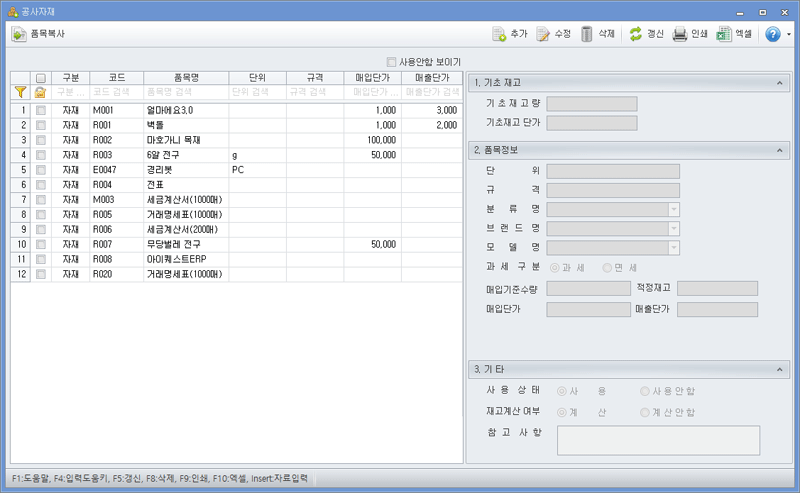Viewport: 800px width, 493px height.
Task: Click the 추가 (add) toolbar icon
Action: point(499,34)
